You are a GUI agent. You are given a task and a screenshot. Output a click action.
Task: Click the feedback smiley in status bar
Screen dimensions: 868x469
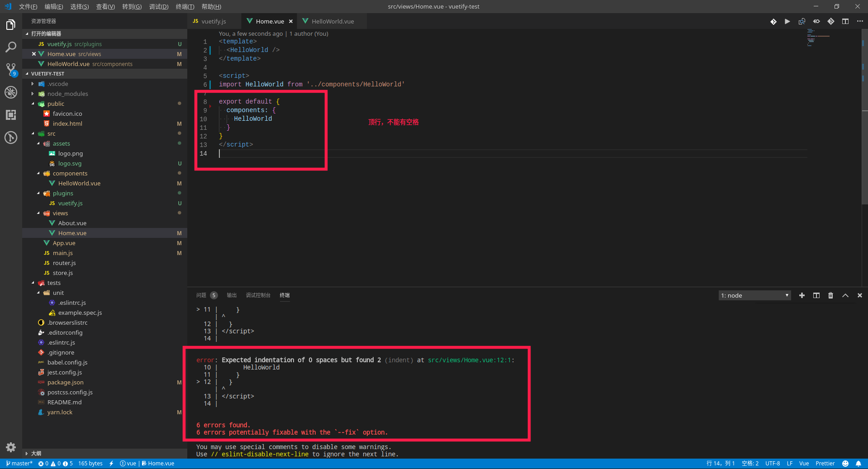click(845, 464)
